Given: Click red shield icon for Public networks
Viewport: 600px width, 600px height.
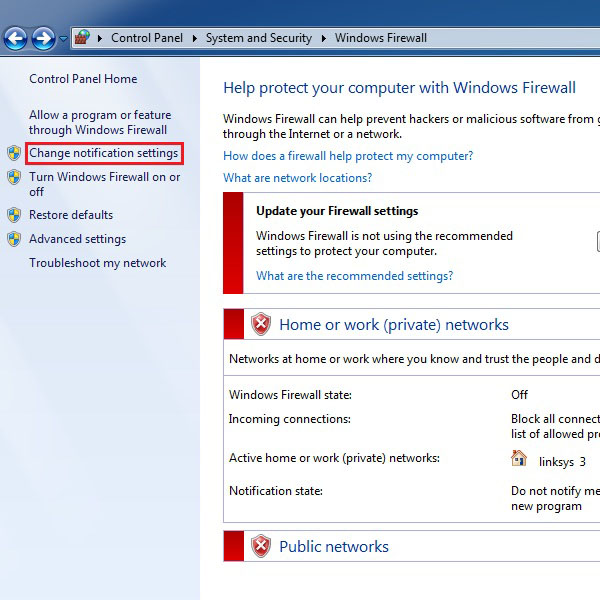Looking at the screenshot, I should [x=261, y=546].
